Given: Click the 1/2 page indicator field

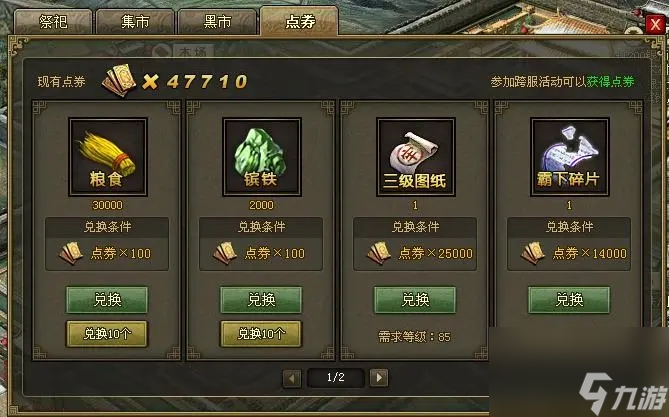Looking at the screenshot, I should point(335,378).
